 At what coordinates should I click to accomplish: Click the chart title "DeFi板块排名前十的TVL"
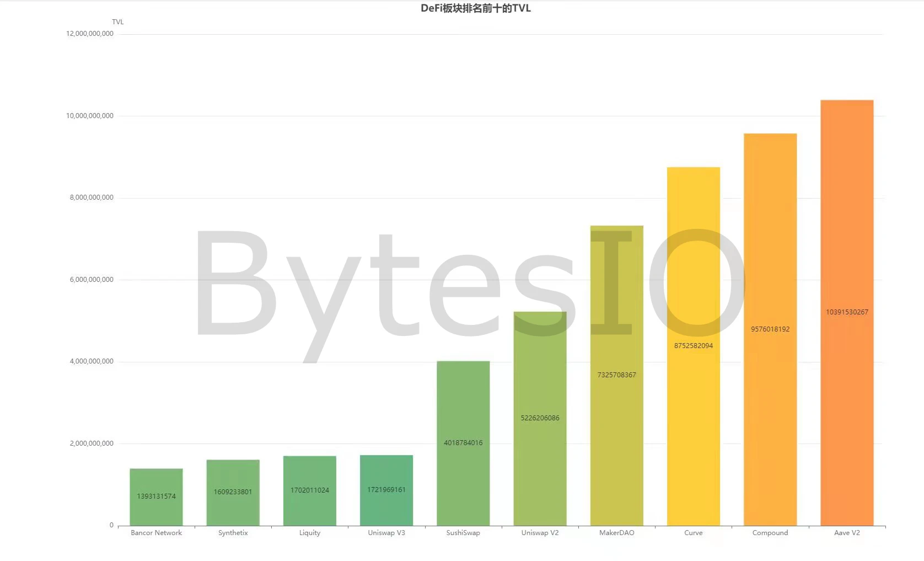[476, 8]
